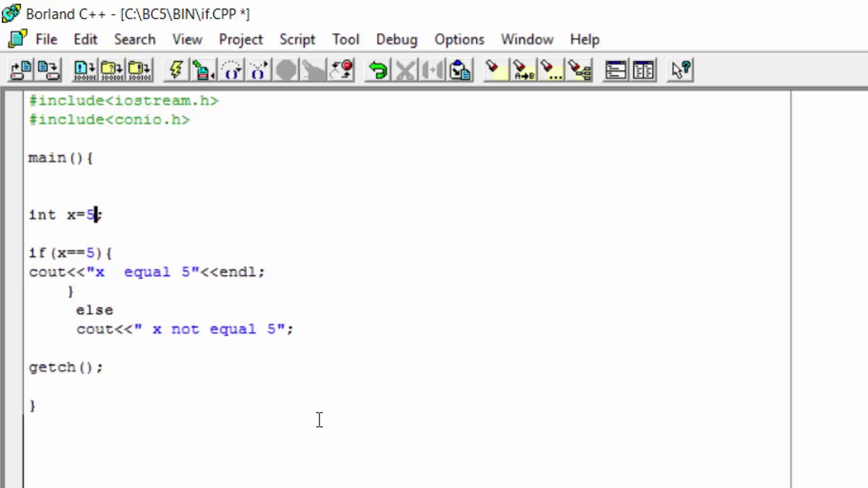Click the else keyword in code
The height and width of the screenshot is (488, 868).
[x=94, y=310]
